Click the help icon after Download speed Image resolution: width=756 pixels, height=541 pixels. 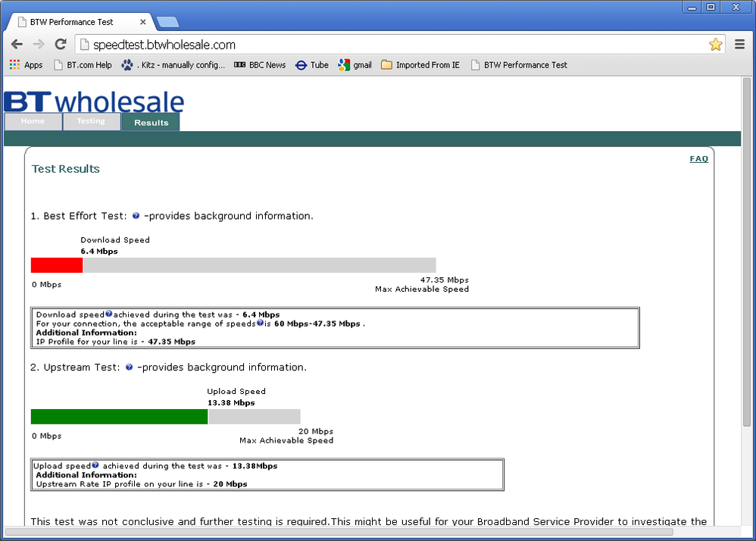pyautogui.click(x=109, y=314)
